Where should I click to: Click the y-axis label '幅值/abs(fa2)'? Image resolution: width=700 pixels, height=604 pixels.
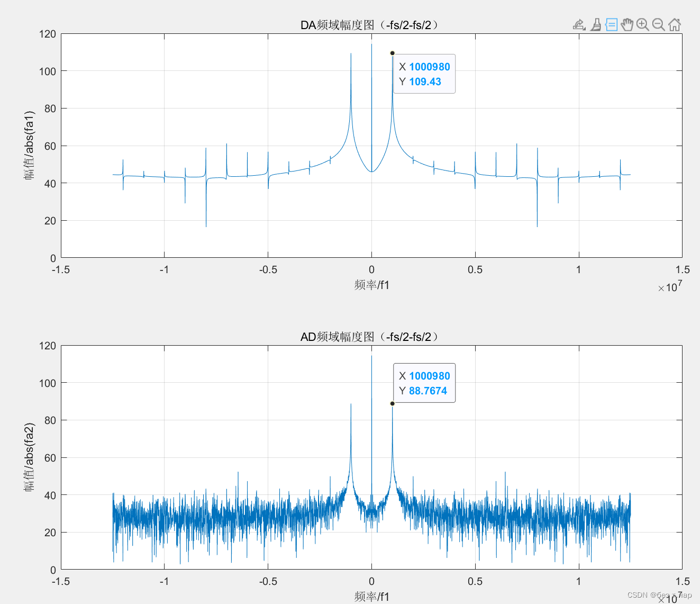tap(29, 457)
